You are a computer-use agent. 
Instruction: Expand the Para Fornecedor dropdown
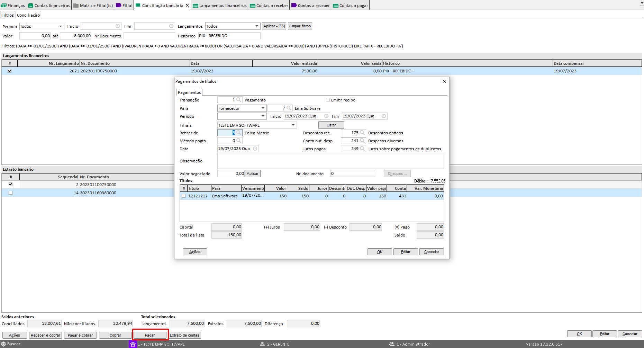click(263, 108)
